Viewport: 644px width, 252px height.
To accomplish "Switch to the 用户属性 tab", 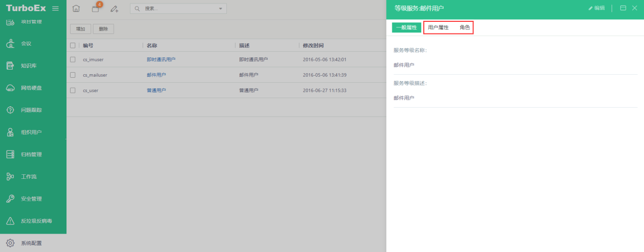I will pos(438,27).
